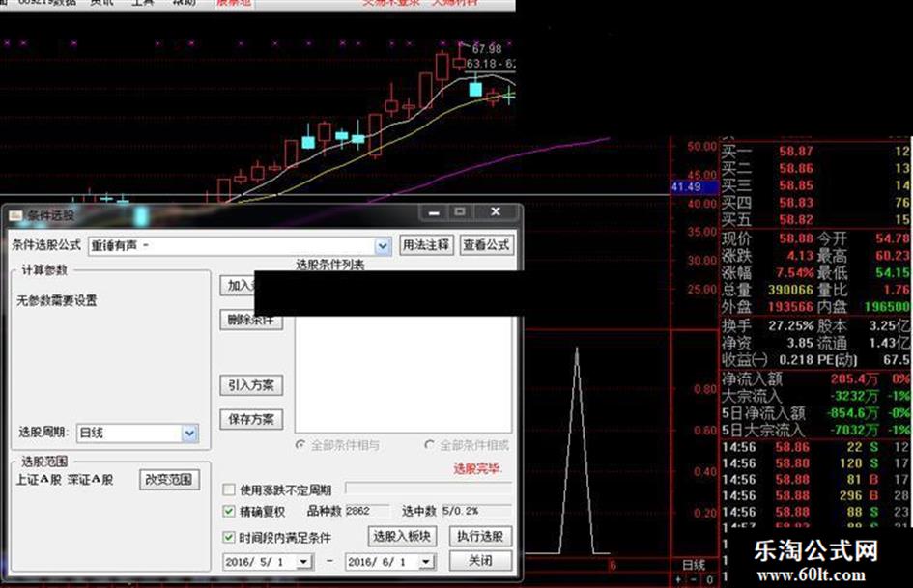Click the 选股入板块 button
The image size is (913, 588).
[402, 536]
